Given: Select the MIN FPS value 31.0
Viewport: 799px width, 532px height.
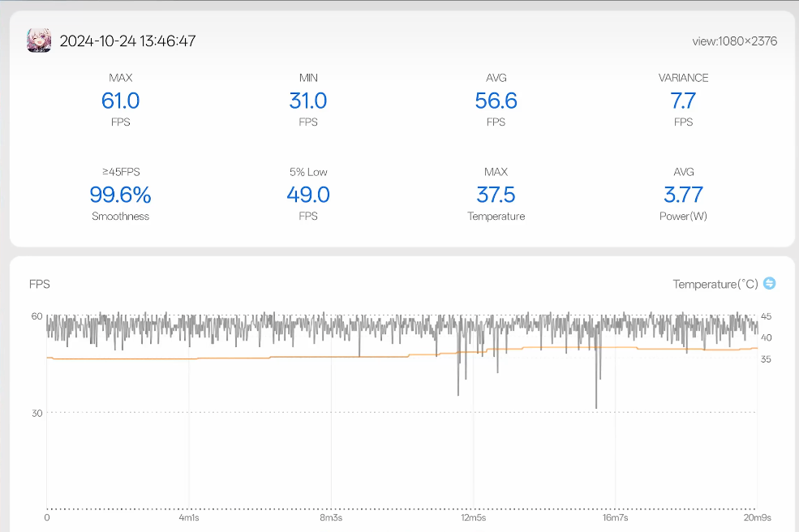Looking at the screenshot, I should click(x=308, y=101).
